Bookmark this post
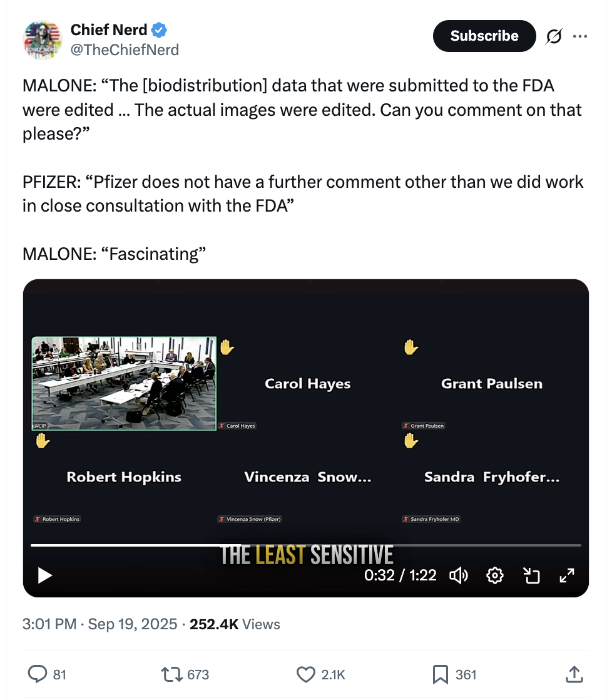 454,674
